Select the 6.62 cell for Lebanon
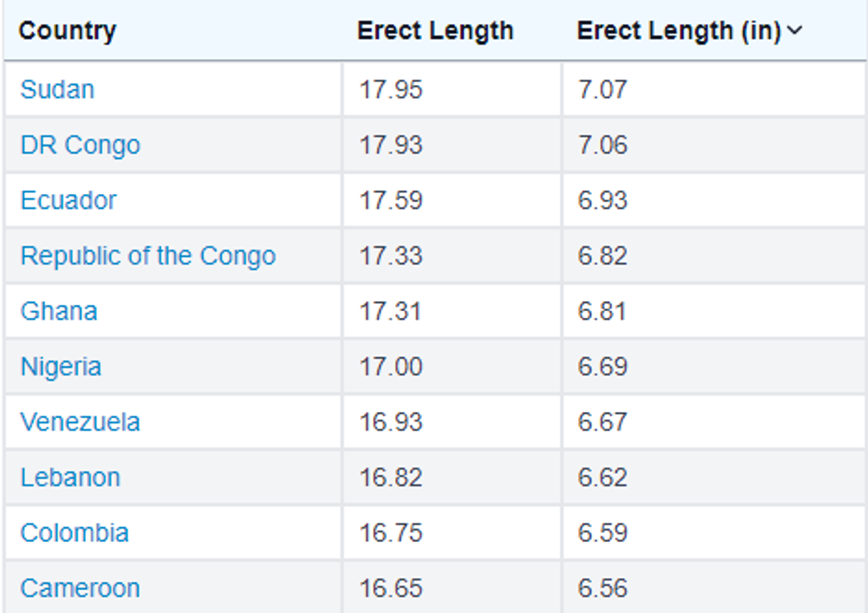This screenshot has height=613, width=868. tap(602, 477)
